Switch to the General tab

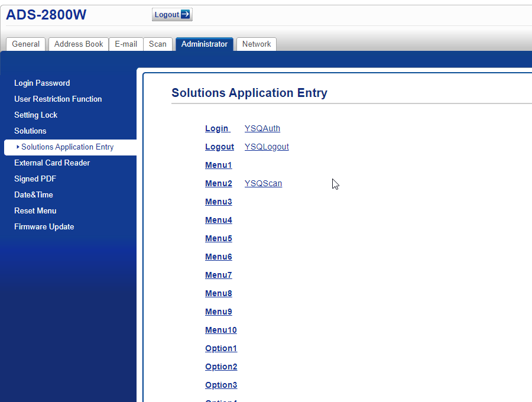(26, 44)
